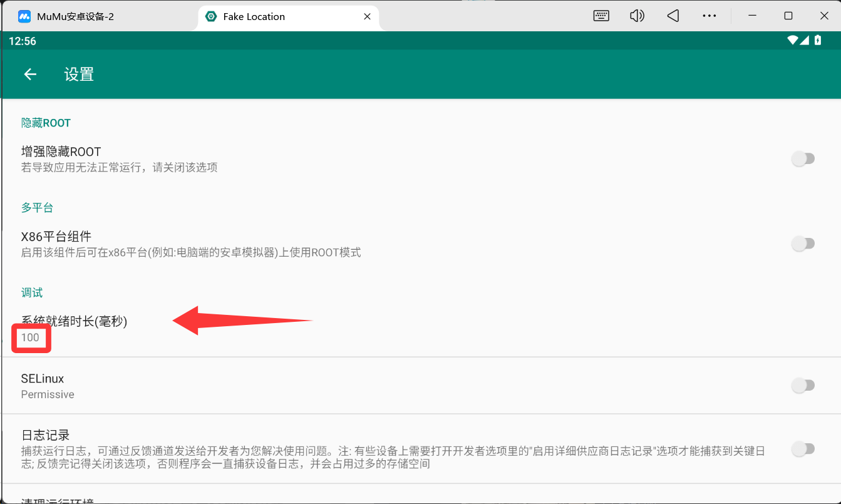Click the 清理运行环境 option at bottom

click(x=58, y=500)
